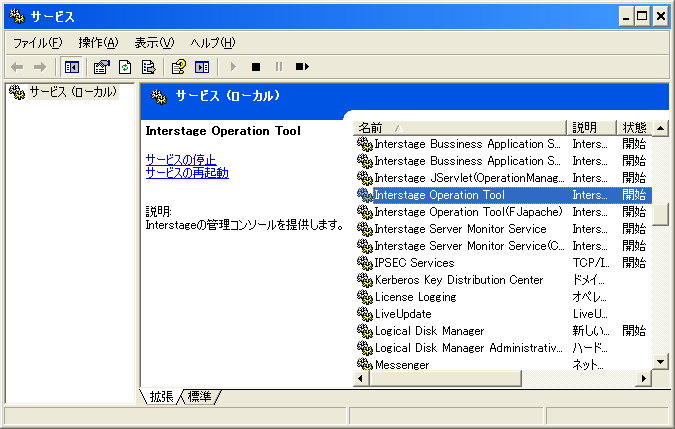Select Logical Disk Manager Administrativ... row
This screenshot has height=429, width=675.
tap(504, 348)
